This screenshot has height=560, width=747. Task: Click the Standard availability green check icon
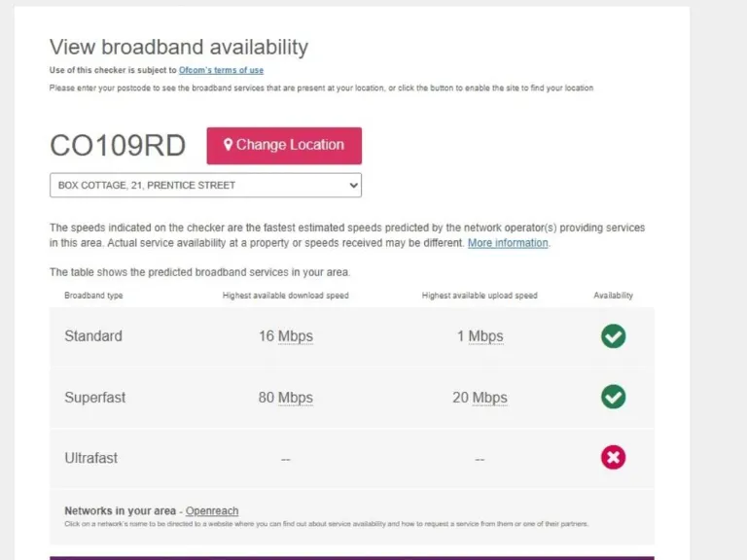613,336
